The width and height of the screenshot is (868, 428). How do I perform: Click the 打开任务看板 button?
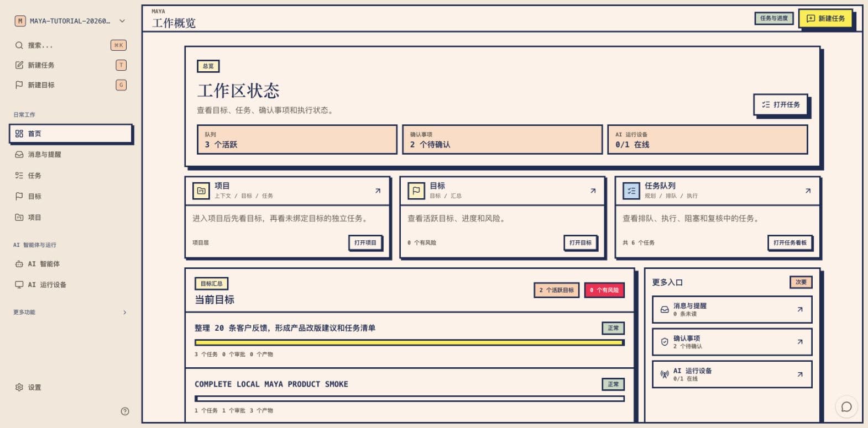click(x=789, y=242)
